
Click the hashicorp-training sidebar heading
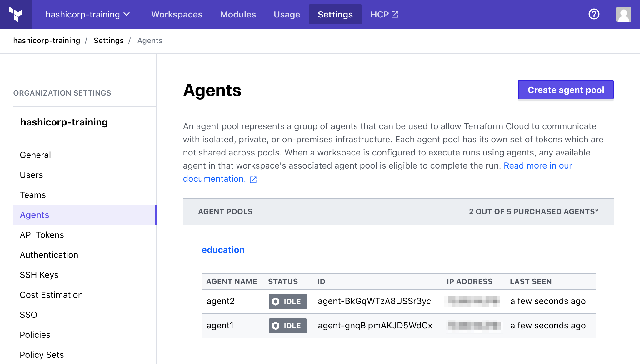[64, 122]
